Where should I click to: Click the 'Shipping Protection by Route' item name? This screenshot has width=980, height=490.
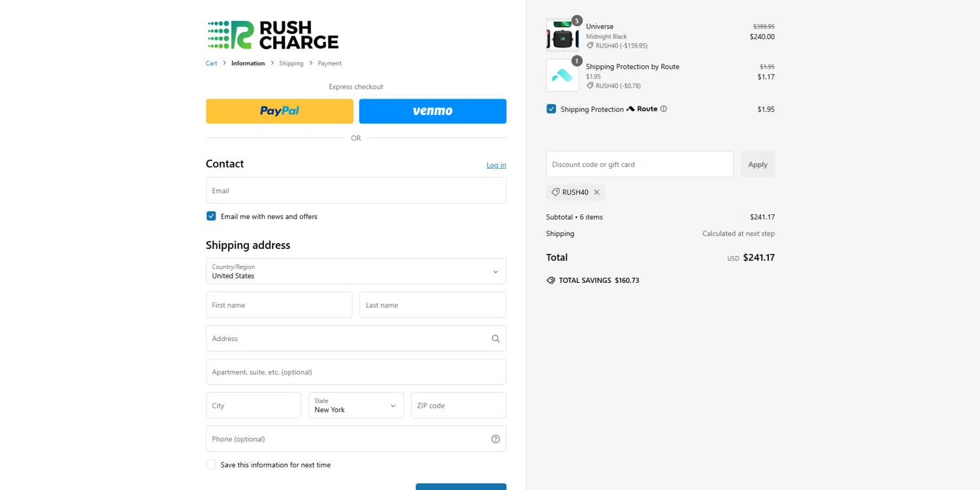(632, 67)
